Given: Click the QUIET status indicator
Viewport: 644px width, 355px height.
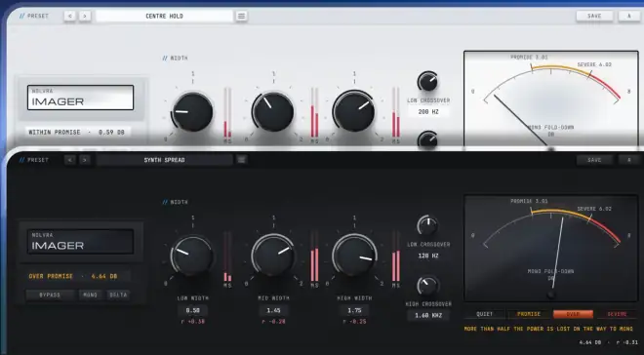Looking at the screenshot, I should (x=485, y=314).
